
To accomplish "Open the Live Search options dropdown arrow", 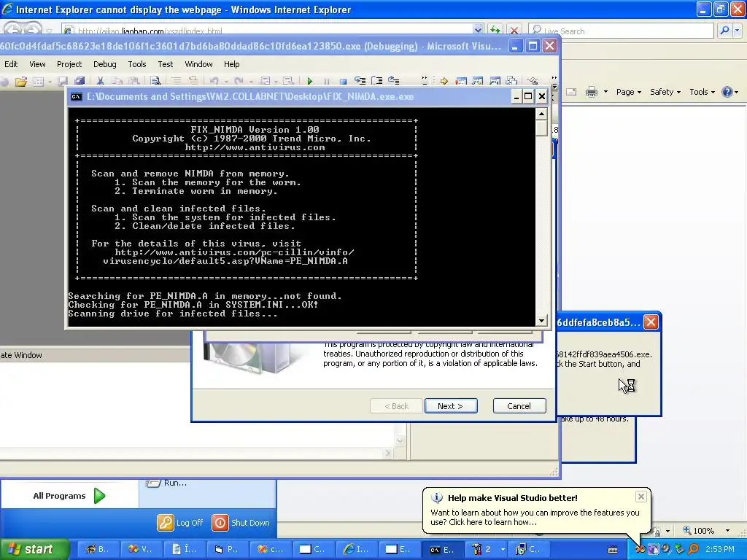I will pyautogui.click(x=738, y=31).
